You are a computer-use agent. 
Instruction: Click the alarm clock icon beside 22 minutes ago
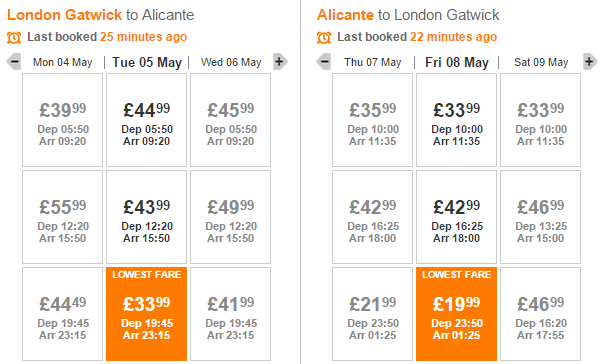point(324,38)
